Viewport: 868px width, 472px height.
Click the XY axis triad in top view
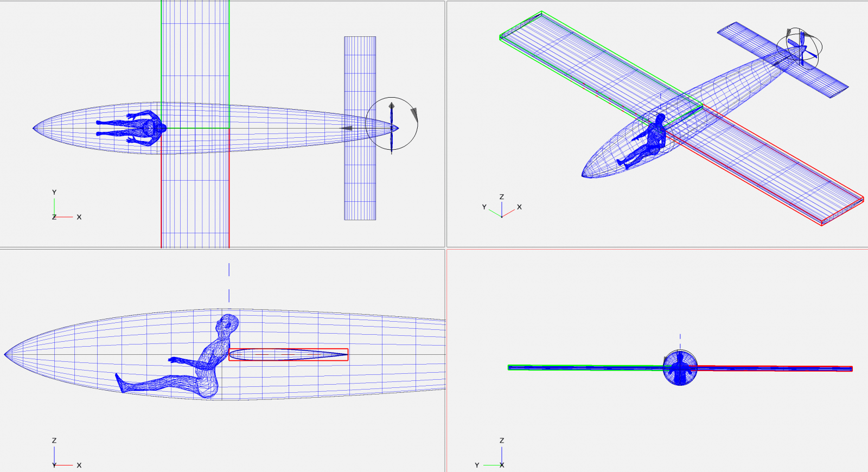click(66, 206)
